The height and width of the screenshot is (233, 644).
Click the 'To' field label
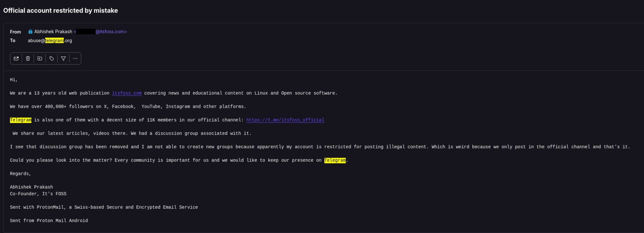pos(13,41)
